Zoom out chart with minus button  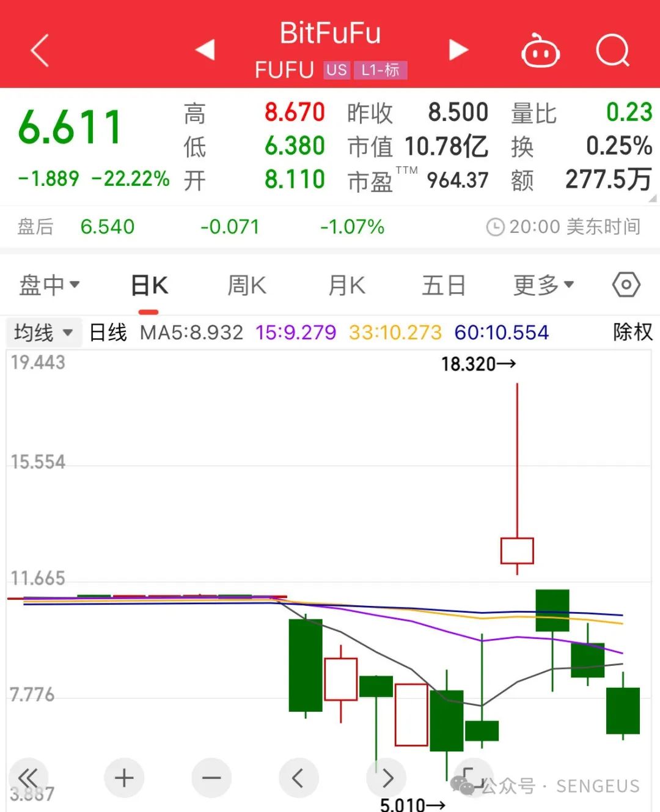click(x=211, y=778)
